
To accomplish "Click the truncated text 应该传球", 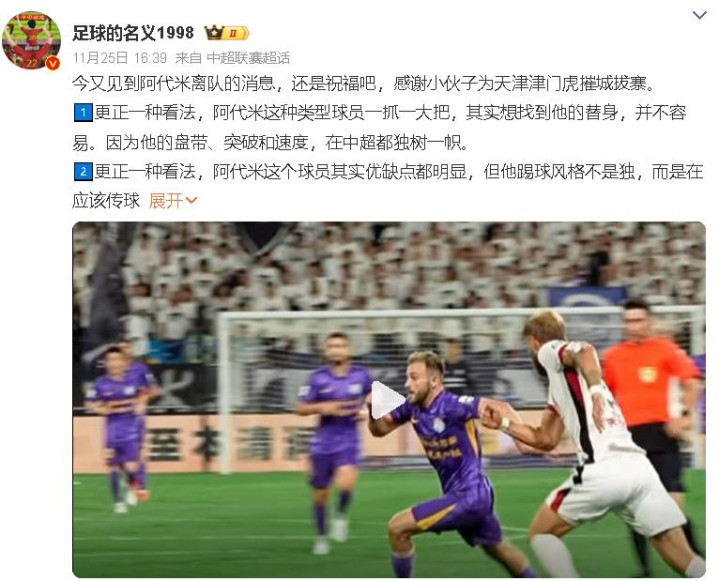I will pyautogui.click(x=106, y=201).
